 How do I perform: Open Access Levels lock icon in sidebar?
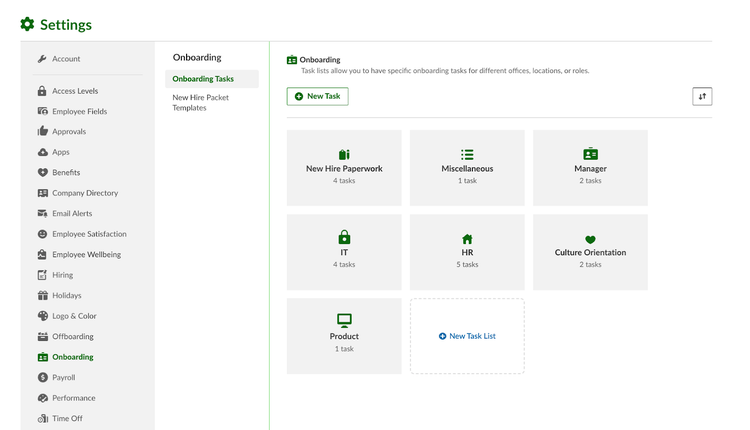coord(42,91)
